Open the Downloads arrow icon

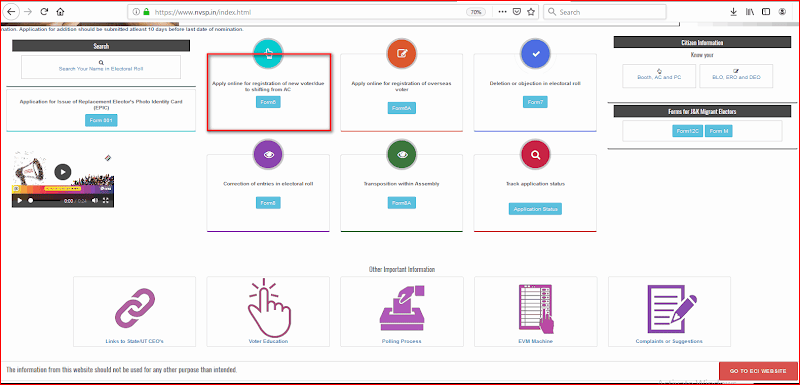734,12
